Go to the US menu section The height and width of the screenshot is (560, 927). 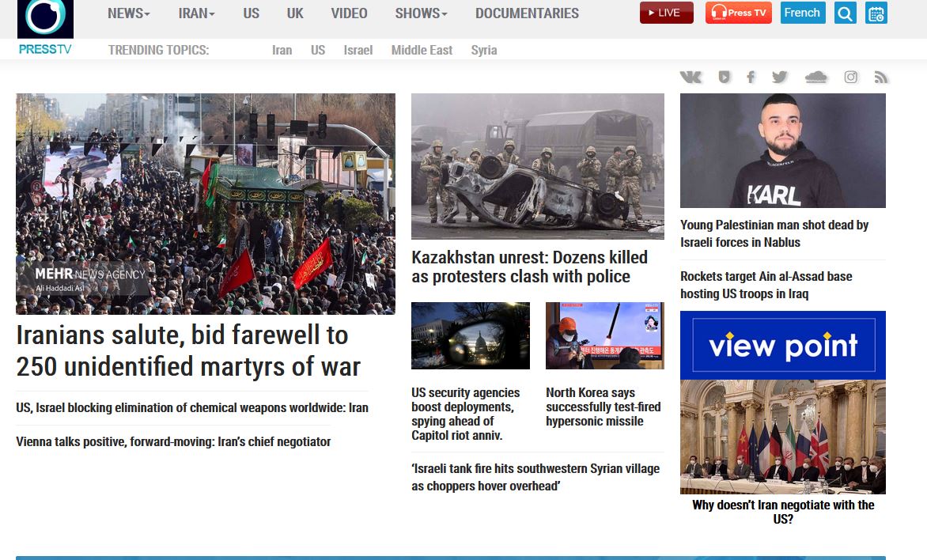pos(252,13)
